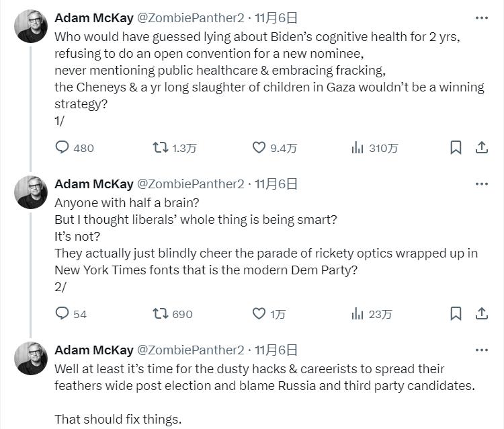504x429 pixels.
Task: Click Adam McKay's avatar on the first tweet
Action: coord(31,26)
